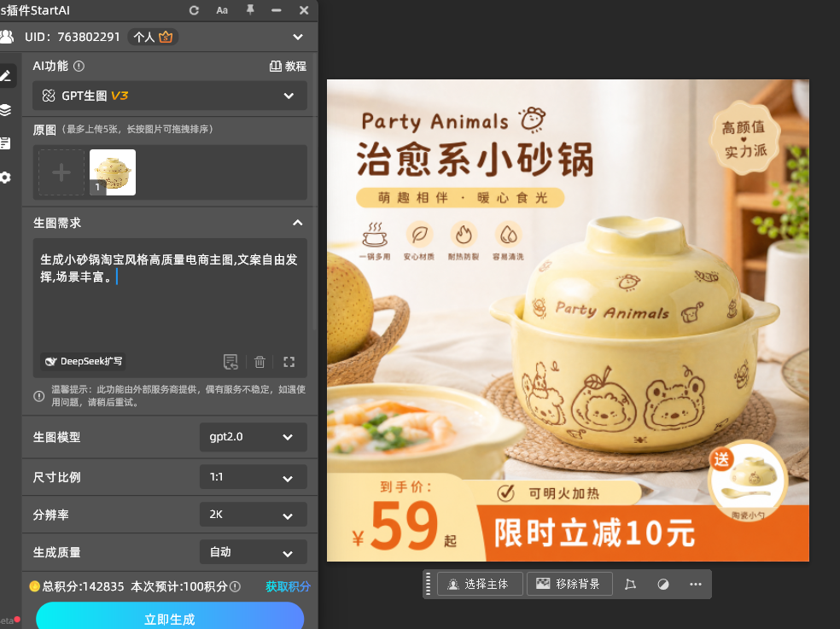
Task: Click the refresh icon in the title bar
Action: (x=194, y=10)
